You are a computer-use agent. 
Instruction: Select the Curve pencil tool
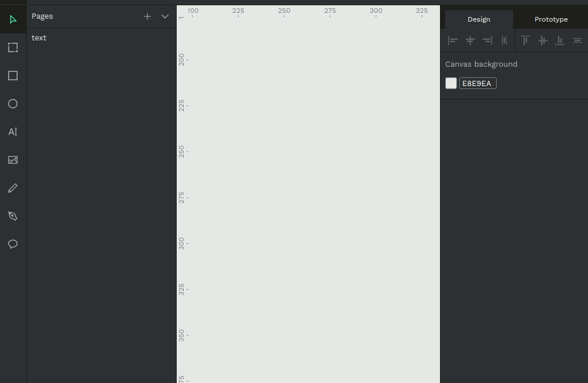point(13,188)
